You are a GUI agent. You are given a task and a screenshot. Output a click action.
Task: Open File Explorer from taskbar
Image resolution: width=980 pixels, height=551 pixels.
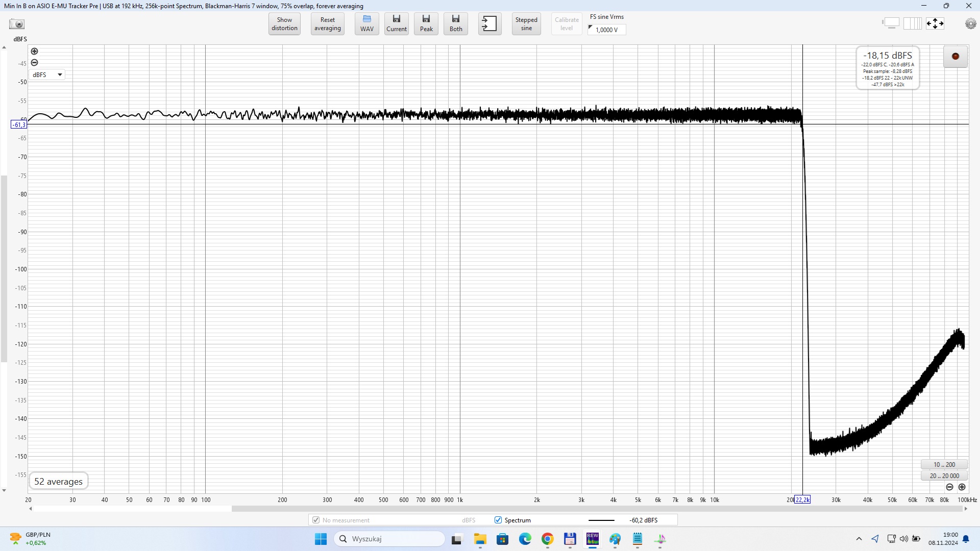480,539
